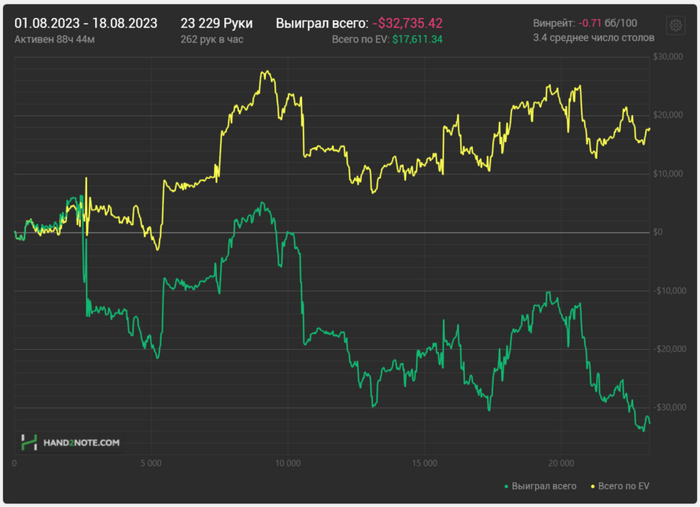Click the total won value -$32,735.42
The width and height of the screenshot is (700, 507).
point(408,23)
